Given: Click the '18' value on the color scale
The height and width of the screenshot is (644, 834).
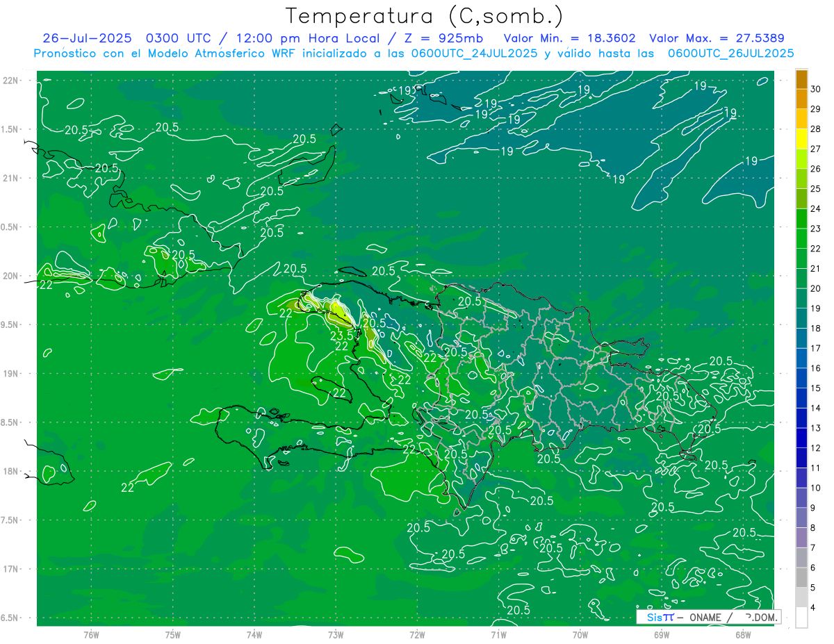Looking at the screenshot, I should pyautogui.click(x=816, y=328).
